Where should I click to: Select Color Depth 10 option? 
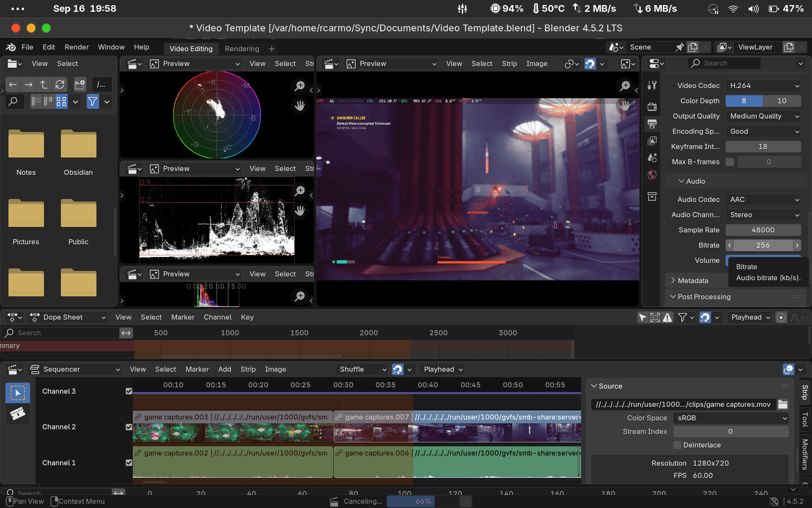tap(782, 101)
